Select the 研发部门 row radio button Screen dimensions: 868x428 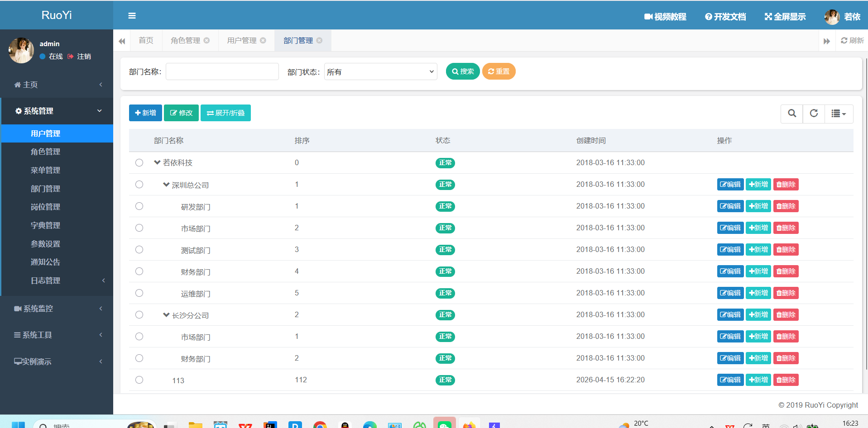(x=139, y=206)
